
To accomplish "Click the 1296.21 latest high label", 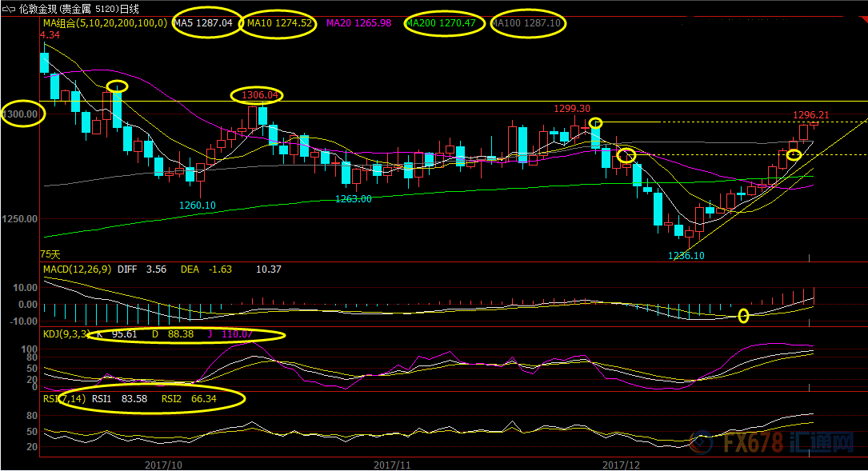I will (811, 115).
